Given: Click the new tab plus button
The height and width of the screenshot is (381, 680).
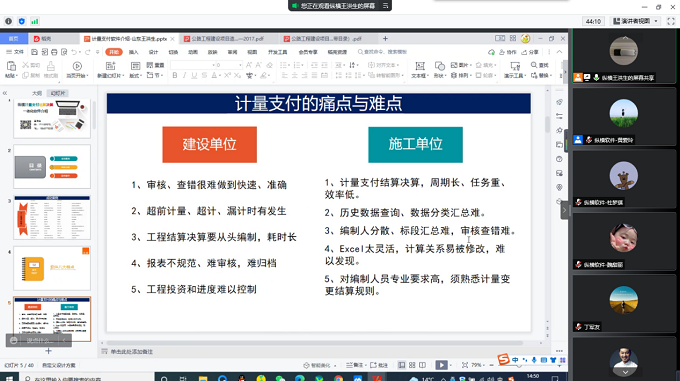Looking at the screenshot, I should tap(385, 39).
